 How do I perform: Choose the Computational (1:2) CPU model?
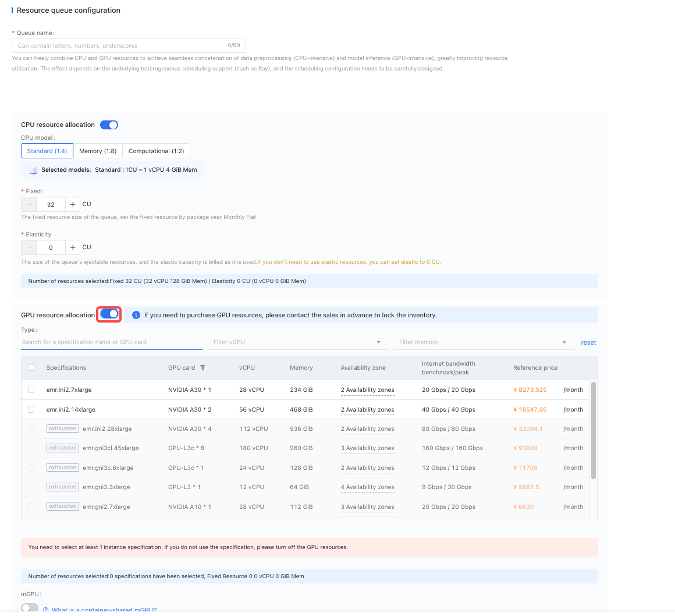tap(157, 151)
